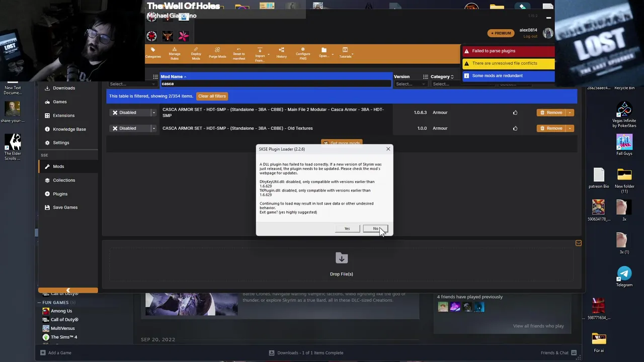The width and height of the screenshot is (644, 362).
Task: Open Friends & Chat in Steam
Action: click(558, 353)
